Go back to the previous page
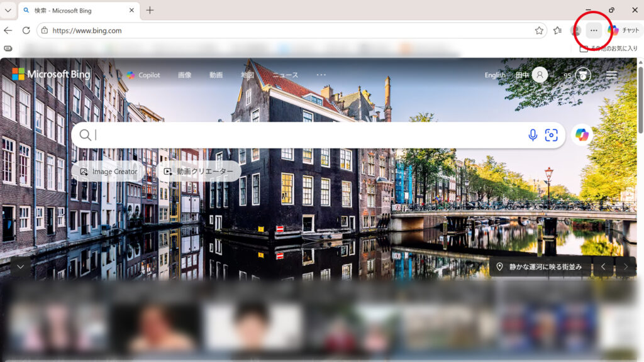The image size is (644, 362). click(8, 30)
